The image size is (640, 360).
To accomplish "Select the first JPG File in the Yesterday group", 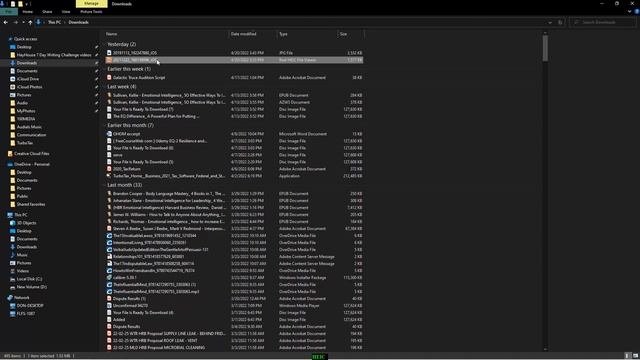I will point(234,53).
